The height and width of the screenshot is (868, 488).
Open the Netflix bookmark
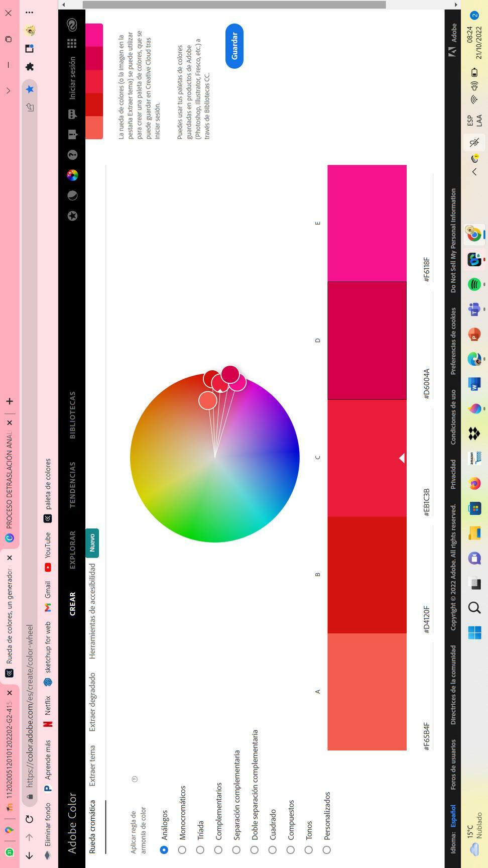click(x=48, y=711)
